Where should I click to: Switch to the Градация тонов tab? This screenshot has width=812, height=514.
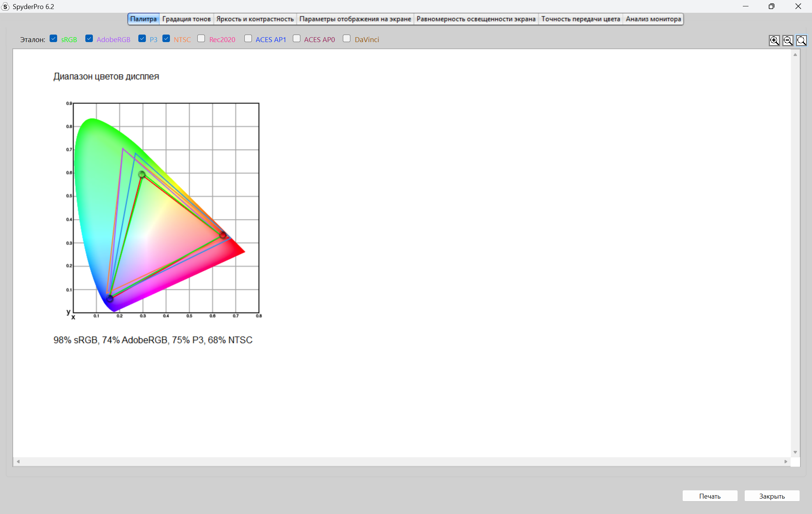tap(186, 19)
